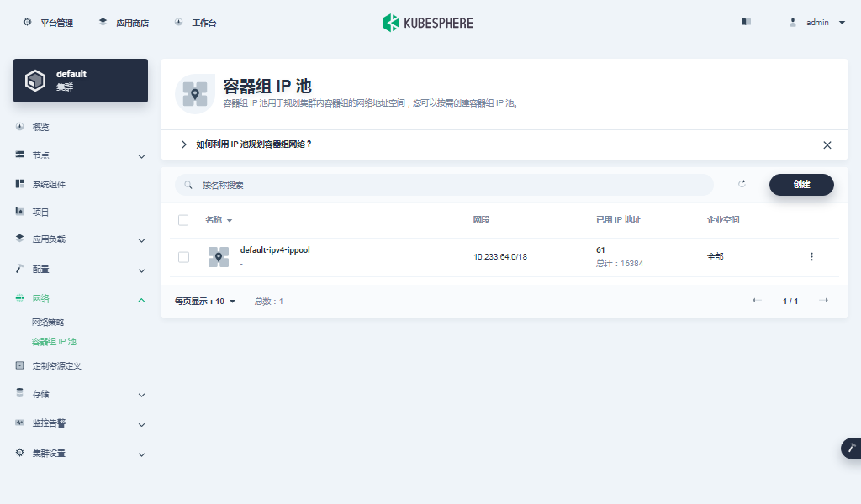Click the 10.233.64.0/18 CIDR cell

click(500, 257)
